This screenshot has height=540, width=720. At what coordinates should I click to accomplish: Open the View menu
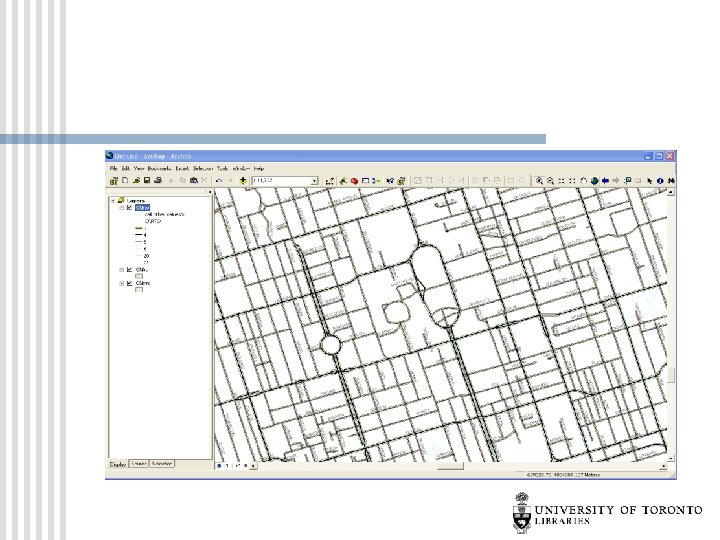(x=139, y=169)
